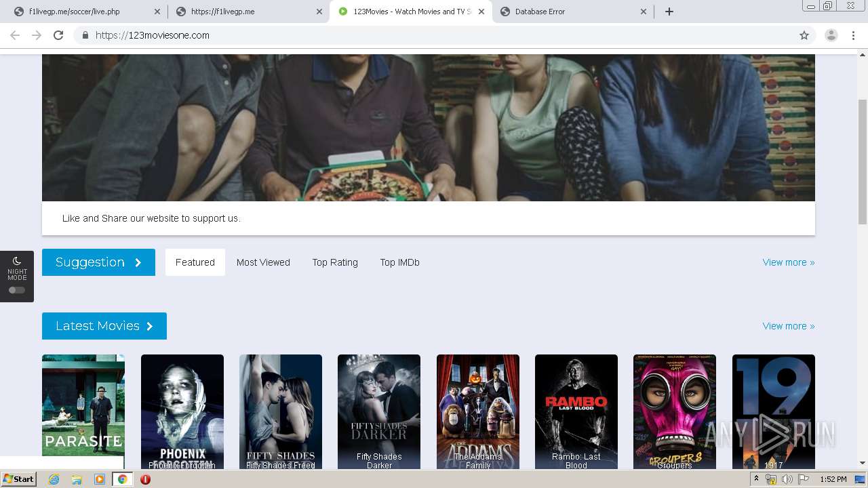Select the Most Viewed tab
This screenshot has height=488, width=868.
click(x=263, y=262)
